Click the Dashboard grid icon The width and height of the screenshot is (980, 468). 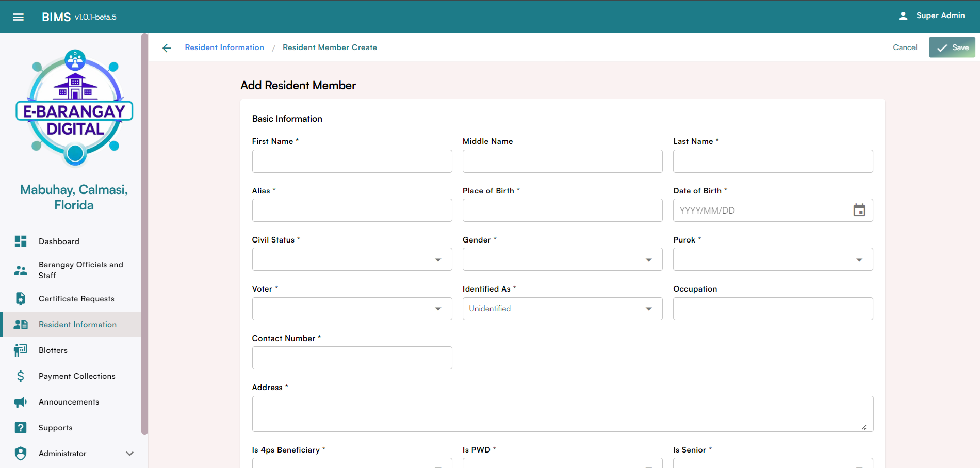(x=21, y=241)
